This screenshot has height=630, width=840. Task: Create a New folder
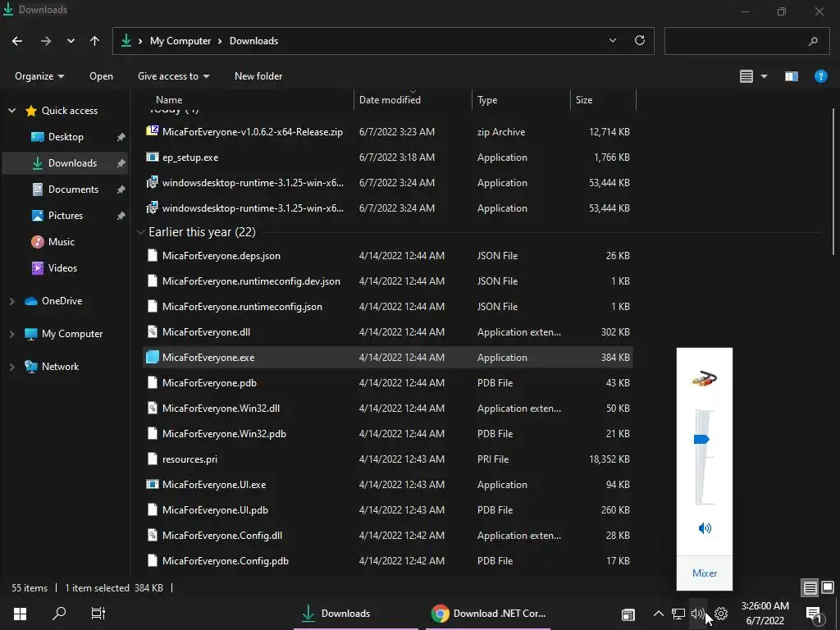coord(258,76)
